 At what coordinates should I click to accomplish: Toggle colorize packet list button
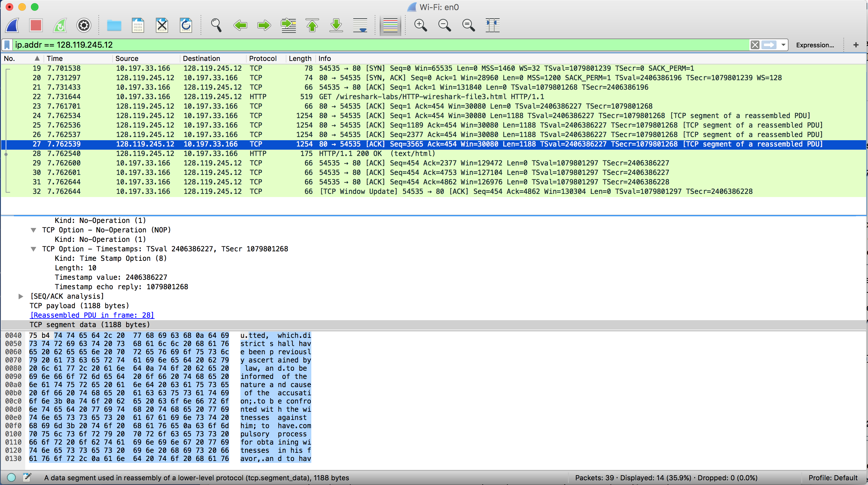(390, 25)
